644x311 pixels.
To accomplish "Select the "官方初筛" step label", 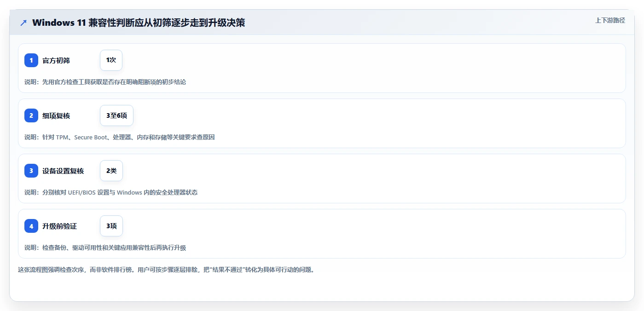I will (x=56, y=60).
